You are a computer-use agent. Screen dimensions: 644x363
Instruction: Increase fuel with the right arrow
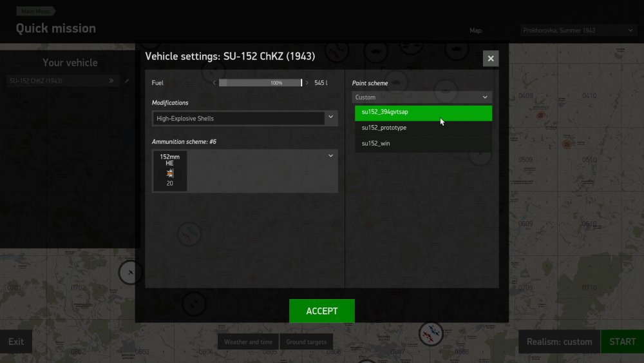[x=307, y=83]
